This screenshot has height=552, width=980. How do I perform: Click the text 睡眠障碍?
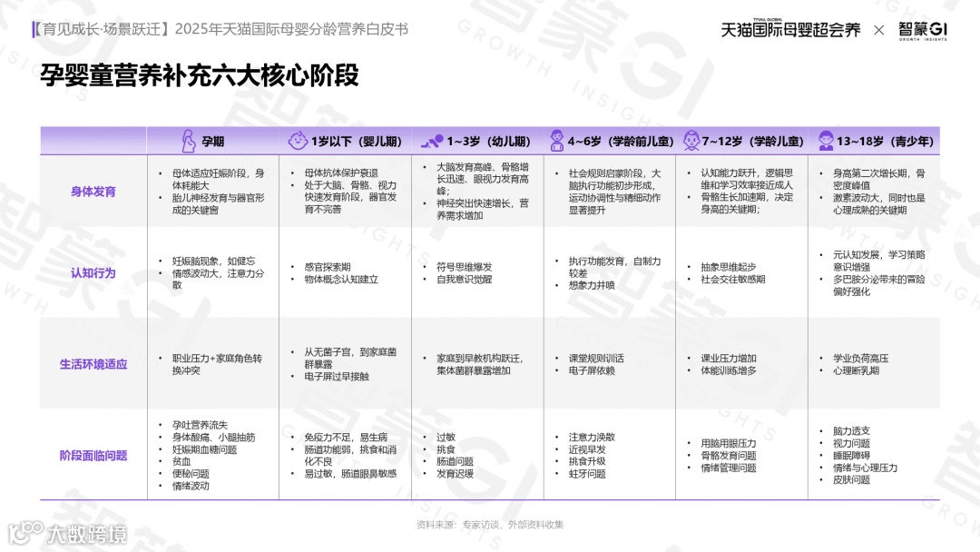pyautogui.click(x=850, y=456)
